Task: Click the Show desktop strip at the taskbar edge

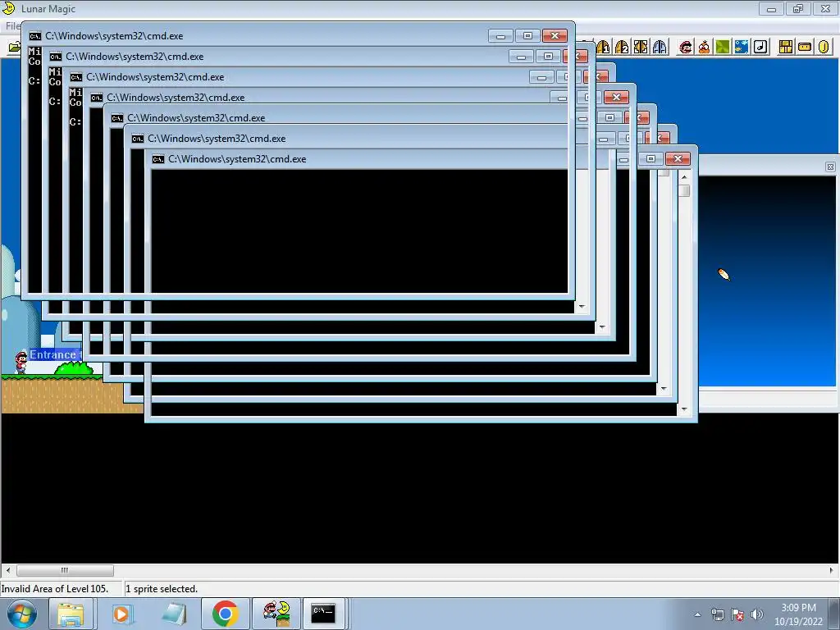Action: tap(836, 614)
